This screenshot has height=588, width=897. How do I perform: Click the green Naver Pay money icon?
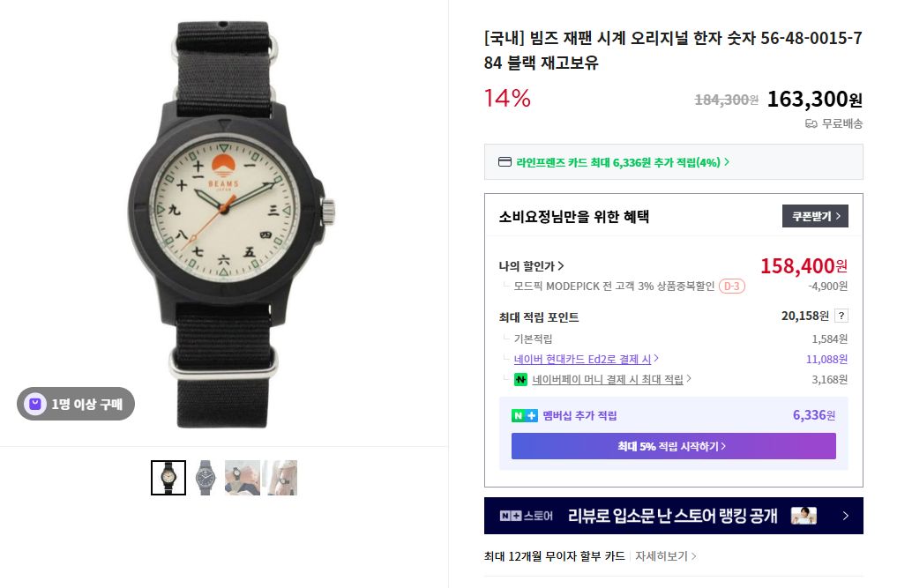coord(520,380)
